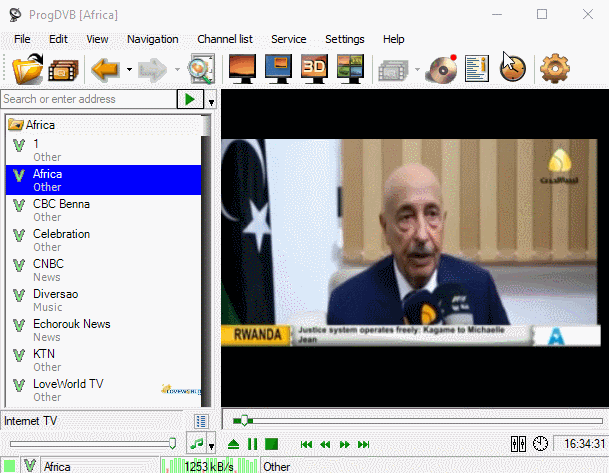Select the Diversao music channel

coord(104,300)
